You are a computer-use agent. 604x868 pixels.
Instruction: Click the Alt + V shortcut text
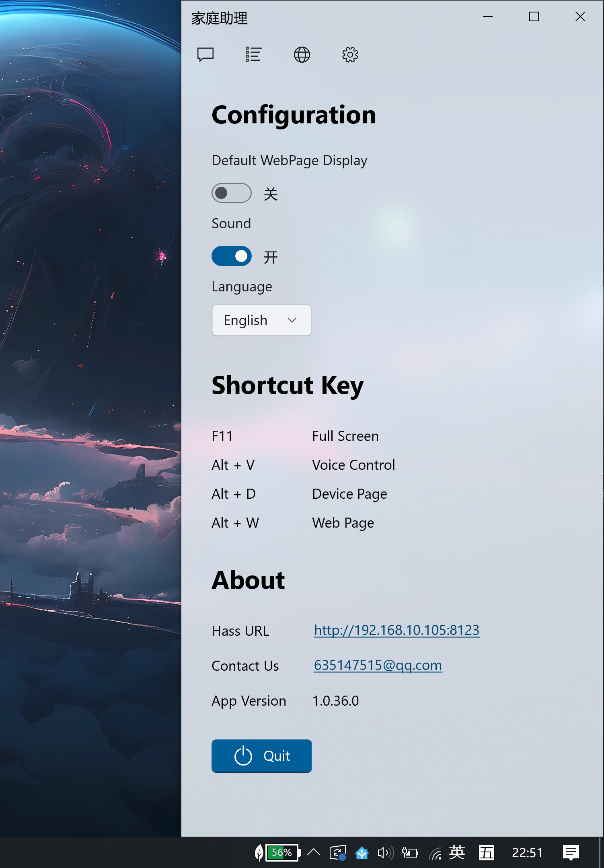(233, 465)
